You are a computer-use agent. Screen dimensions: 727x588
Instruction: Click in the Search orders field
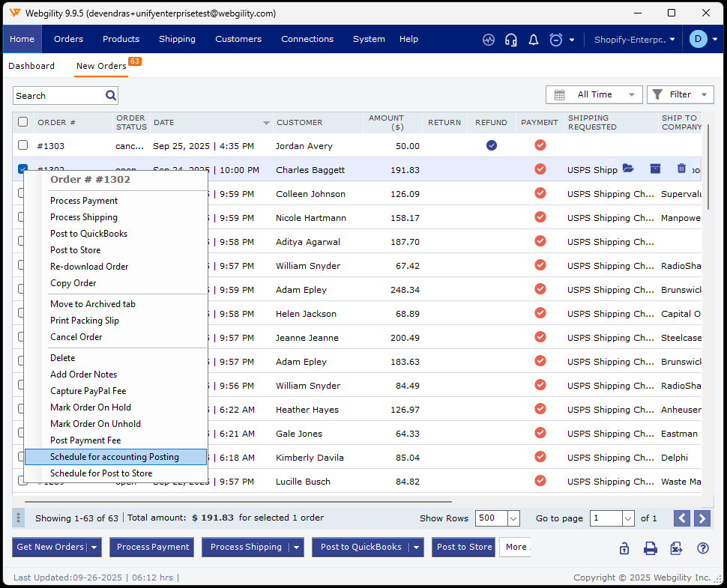(58, 96)
